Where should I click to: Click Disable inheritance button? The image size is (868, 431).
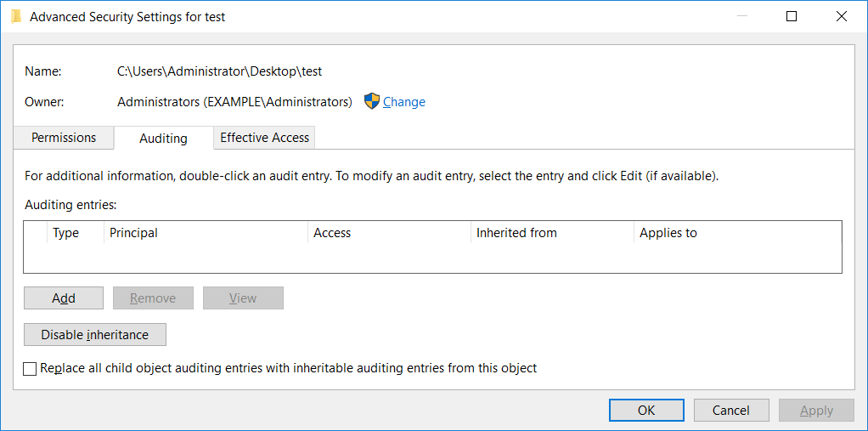click(95, 335)
